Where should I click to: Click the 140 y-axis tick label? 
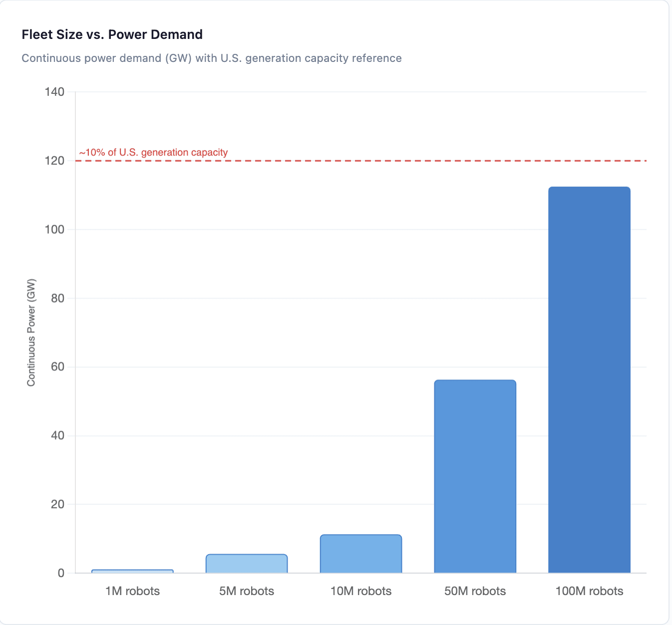pyautogui.click(x=54, y=92)
